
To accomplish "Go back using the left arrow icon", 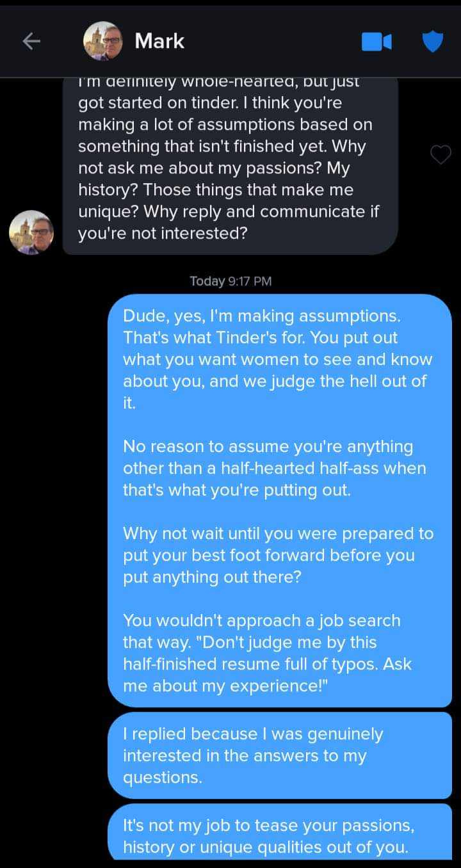I will coord(31,42).
